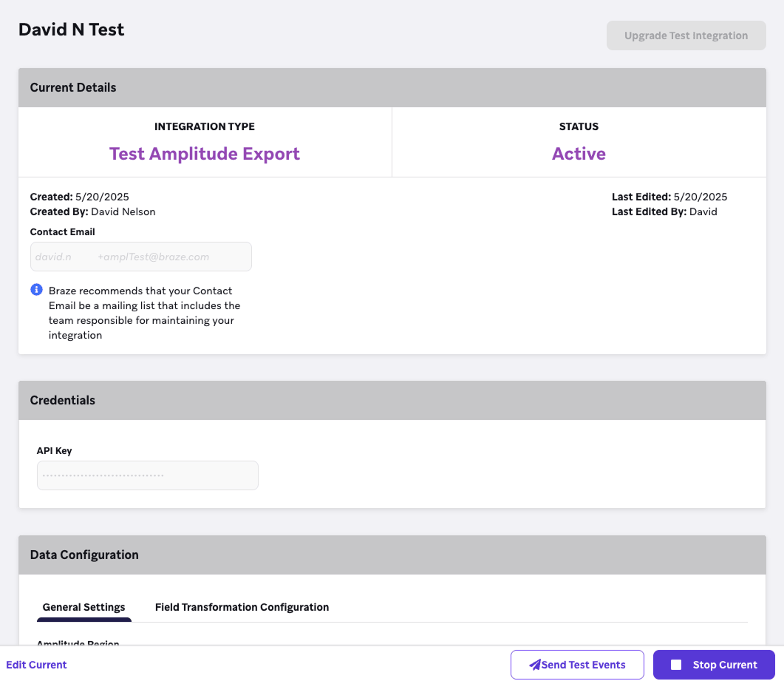Viewport: 784px width, 681px height.
Task: Click the Credentials section header
Action: click(x=62, y=400)
